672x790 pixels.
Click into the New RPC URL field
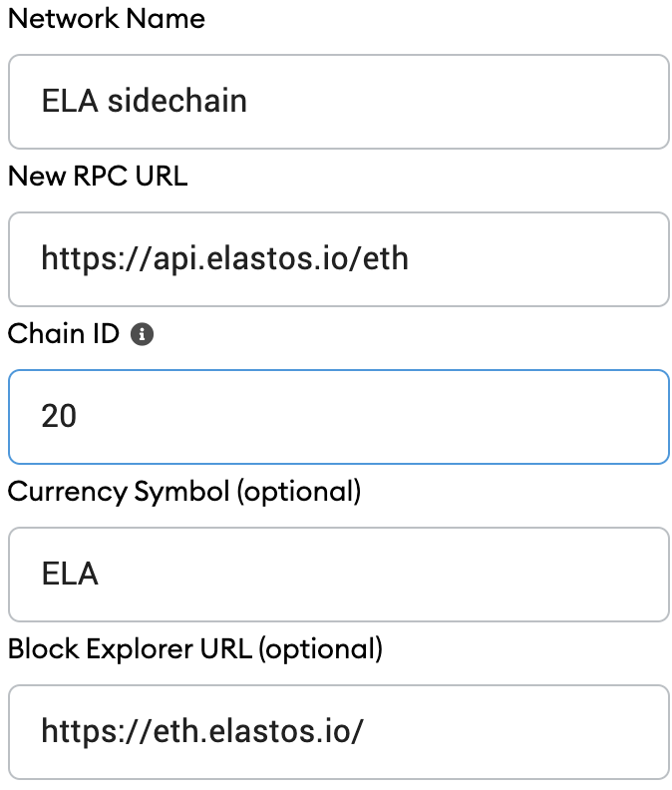click(338, 259)
